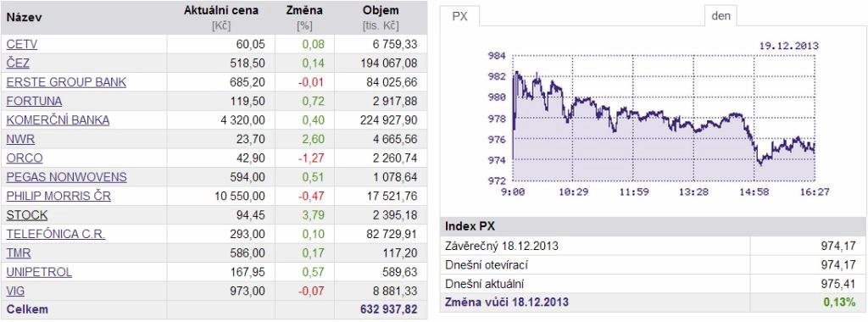This screenshot has height=322, width=868.
Task: Open the FORTUNA stock link
Action: tap(34, 101)
